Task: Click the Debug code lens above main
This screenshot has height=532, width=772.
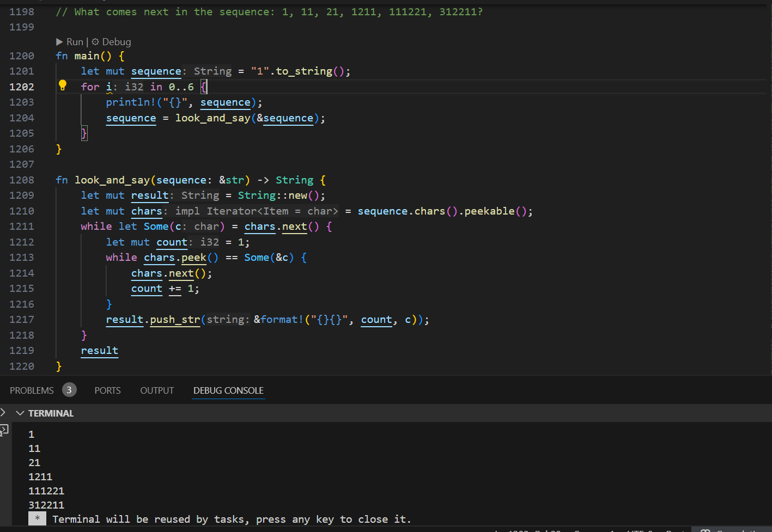Action: click(x=112, y=42)
